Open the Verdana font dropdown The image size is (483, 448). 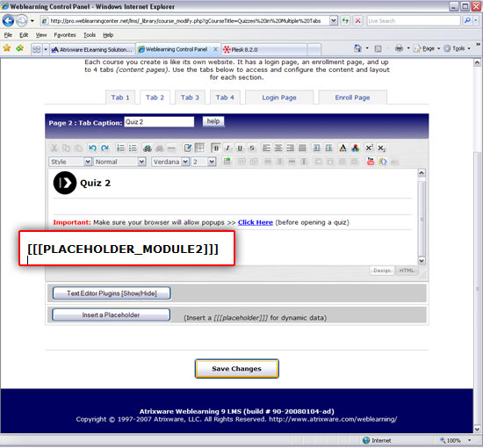(185, 162)
